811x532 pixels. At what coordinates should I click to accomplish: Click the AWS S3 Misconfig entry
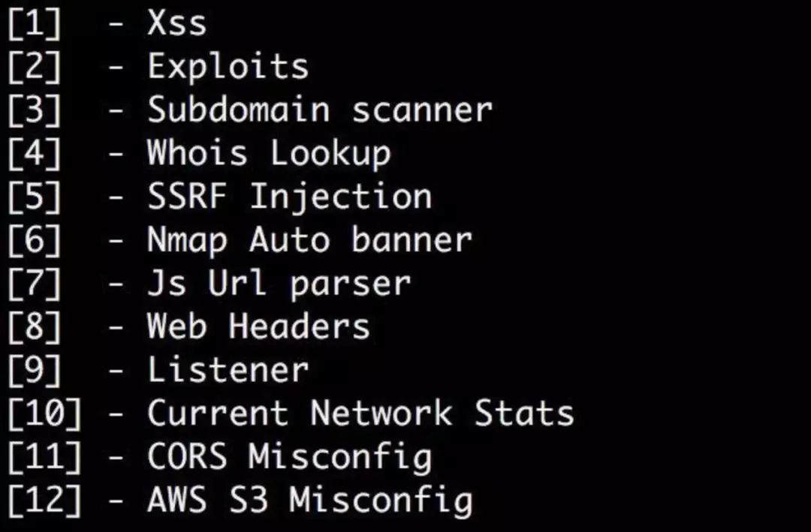pyautogui.click(x=310, y=502)
